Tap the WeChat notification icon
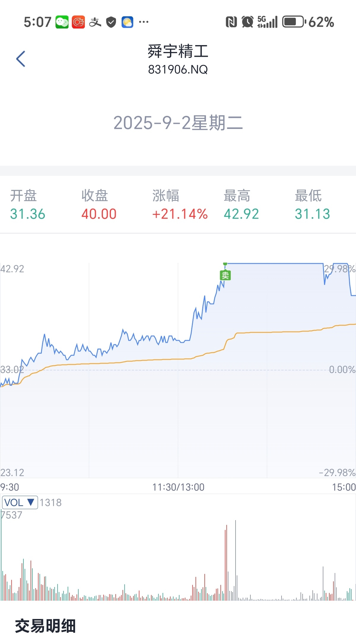The image size is (356, 644). (62, 22)
